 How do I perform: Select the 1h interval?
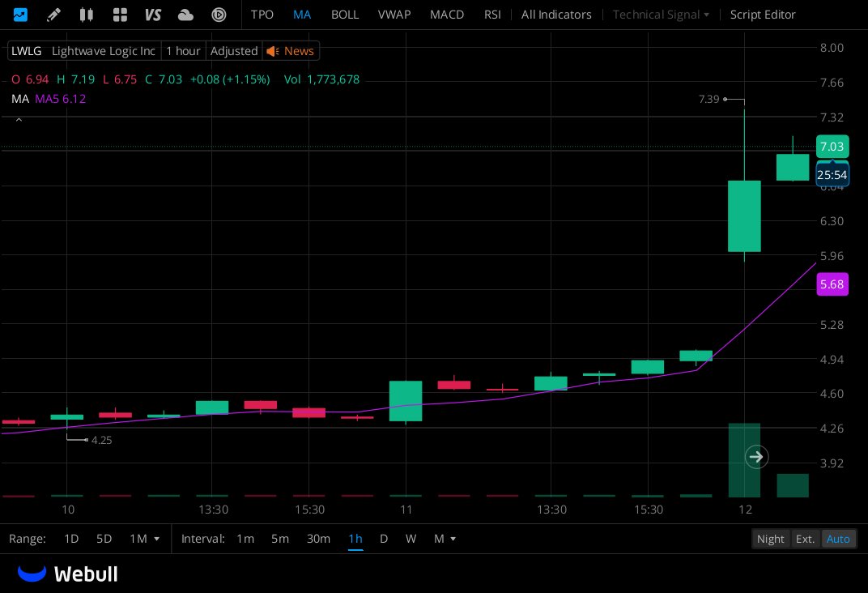coord(355,539)
